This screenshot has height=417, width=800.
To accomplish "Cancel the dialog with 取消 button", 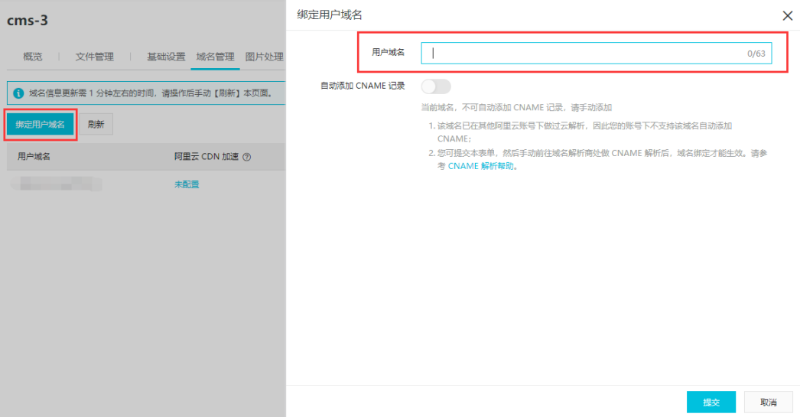I will [x=768, y=401].
